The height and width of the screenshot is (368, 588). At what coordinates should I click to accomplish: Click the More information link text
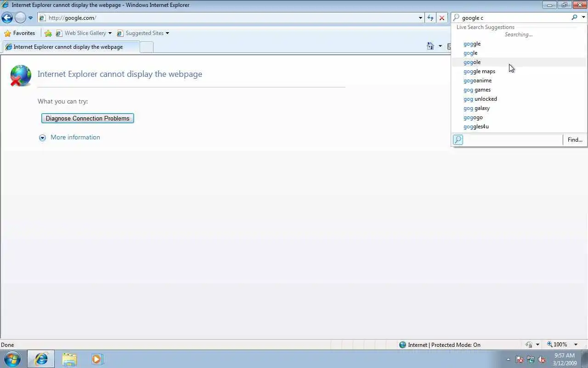coord(75,137)
